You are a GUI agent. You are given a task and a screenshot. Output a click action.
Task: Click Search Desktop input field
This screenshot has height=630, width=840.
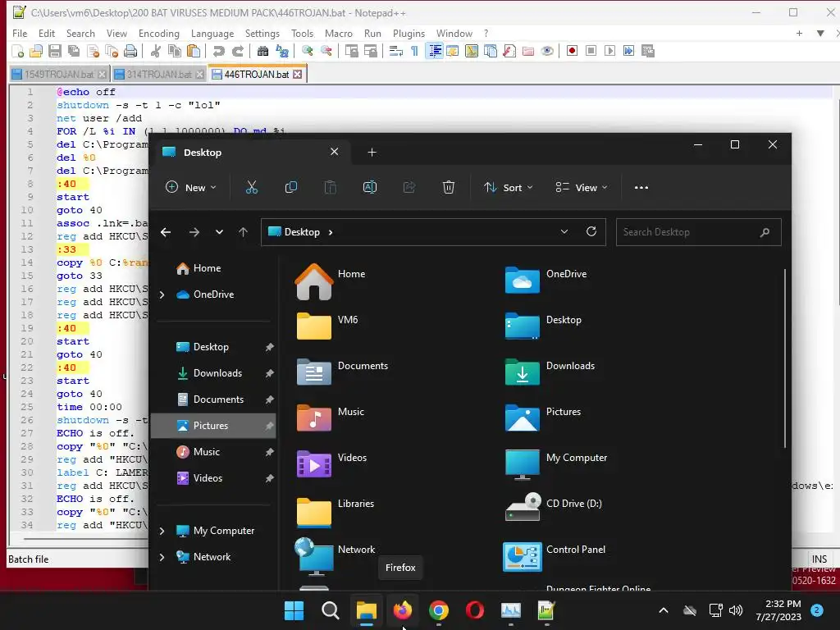click(x=699, y=232)
